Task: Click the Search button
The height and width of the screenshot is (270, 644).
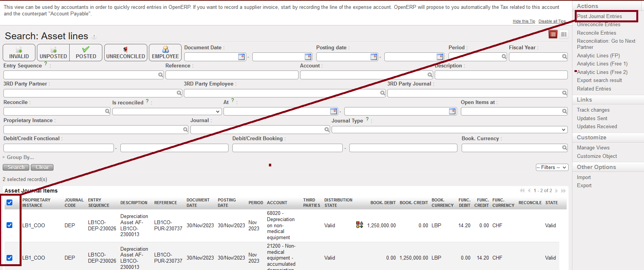Action: [16, 168]
